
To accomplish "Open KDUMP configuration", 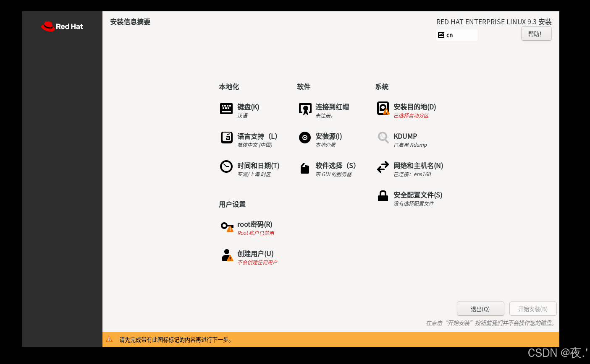I will click(405, 136).
